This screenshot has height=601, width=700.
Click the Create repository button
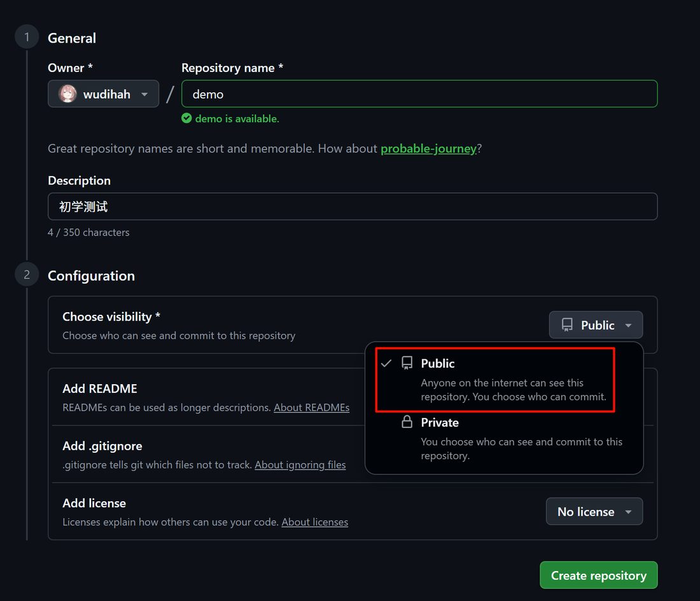coord(598,575)
